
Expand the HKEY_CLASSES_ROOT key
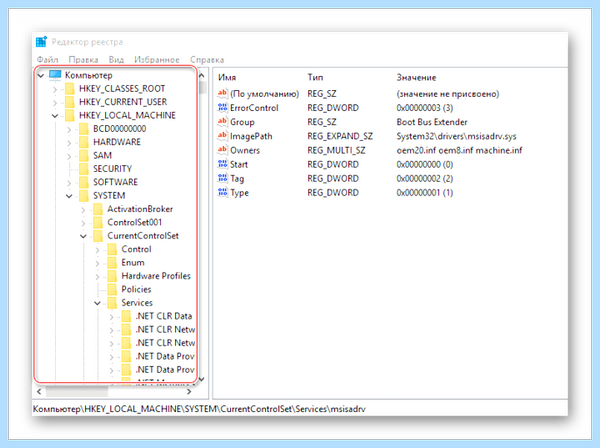click(55, 90)
